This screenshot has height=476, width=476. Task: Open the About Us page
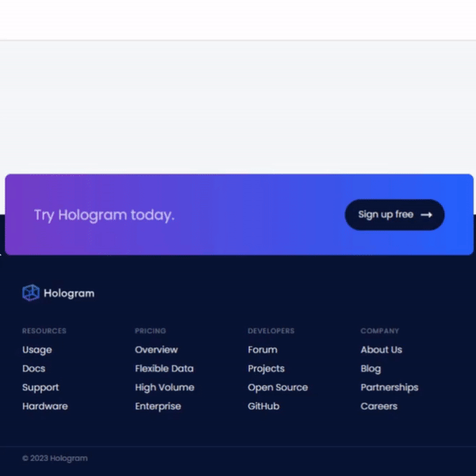tap(381, 350)
